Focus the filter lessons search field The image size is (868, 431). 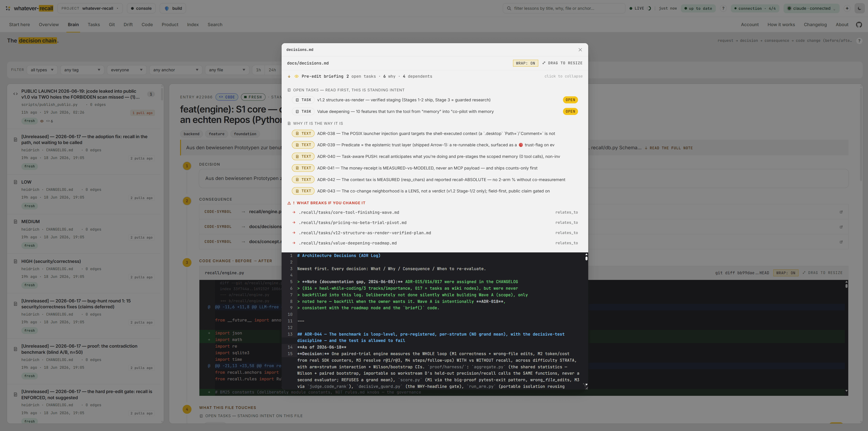(564, 8)
